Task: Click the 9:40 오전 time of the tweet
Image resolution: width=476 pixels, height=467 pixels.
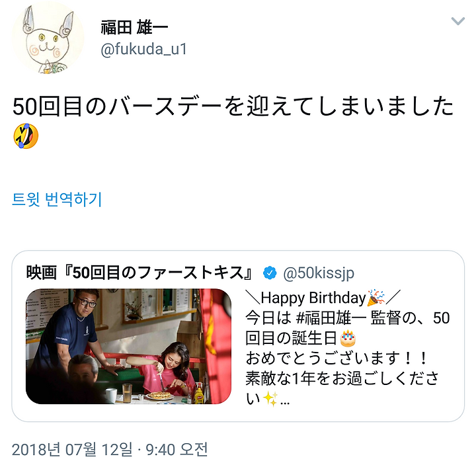Action: click(177, 449)
